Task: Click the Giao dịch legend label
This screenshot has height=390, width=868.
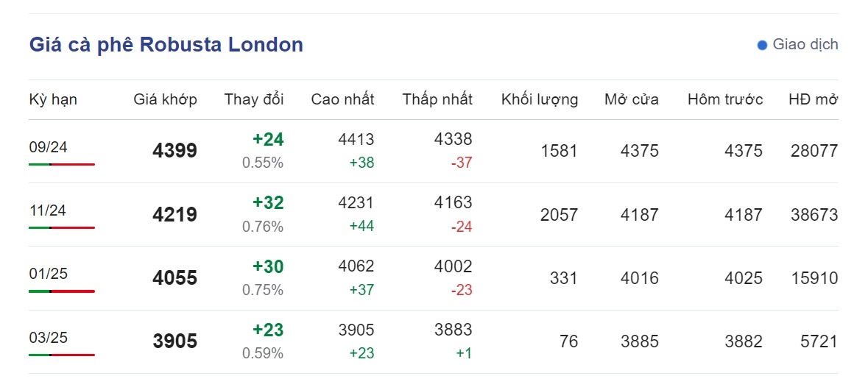Action: (x=805, y=45)
